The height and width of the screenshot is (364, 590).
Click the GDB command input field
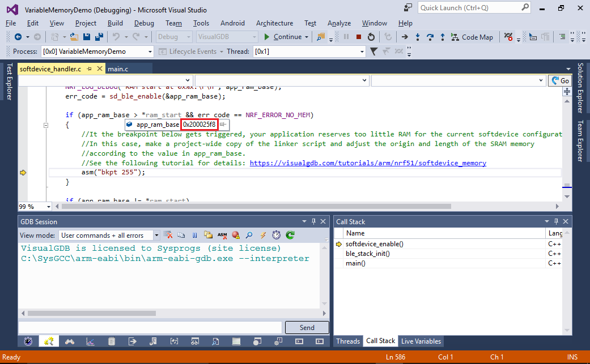(150, 328)
